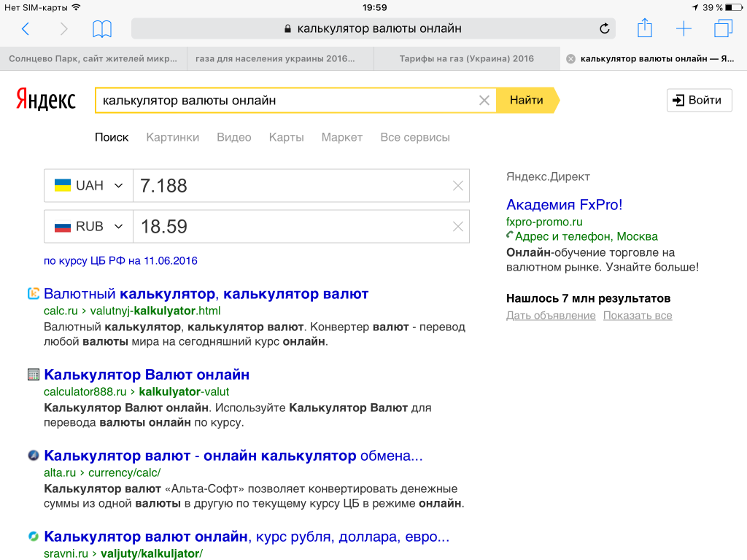
Task: Tap the battery icon in status bar
Action: click(x=733, y=7)
